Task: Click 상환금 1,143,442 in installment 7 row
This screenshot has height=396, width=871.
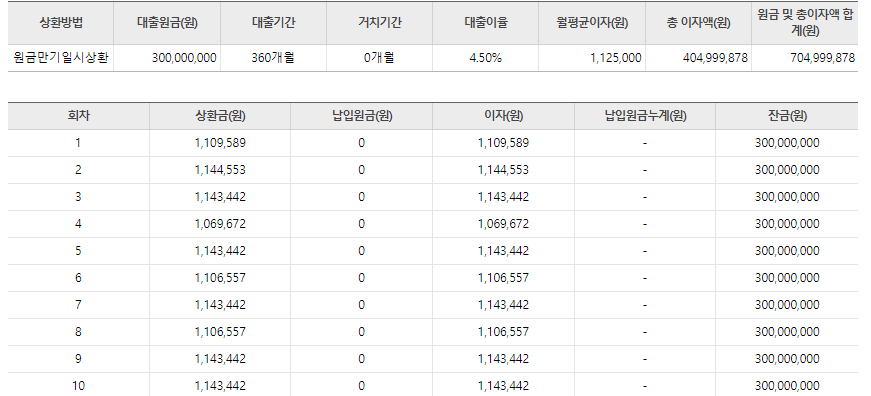Action: point(220,304)
